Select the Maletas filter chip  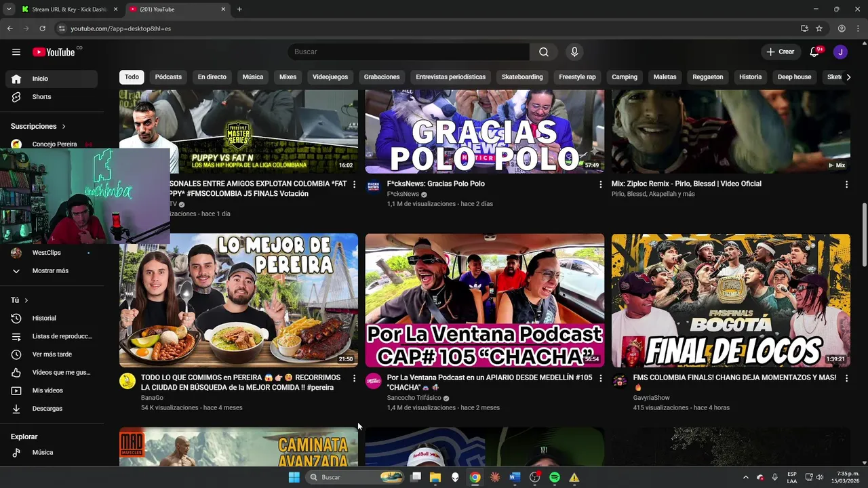665,77
